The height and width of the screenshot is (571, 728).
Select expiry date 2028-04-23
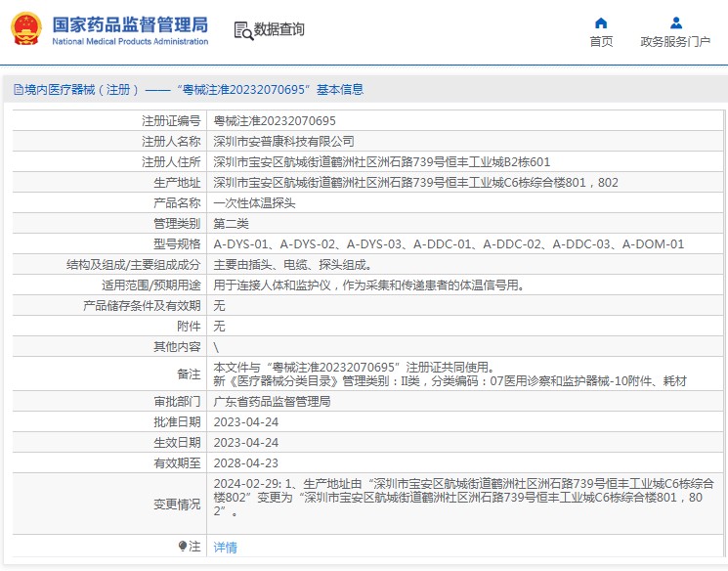click(x=245, y=463)
